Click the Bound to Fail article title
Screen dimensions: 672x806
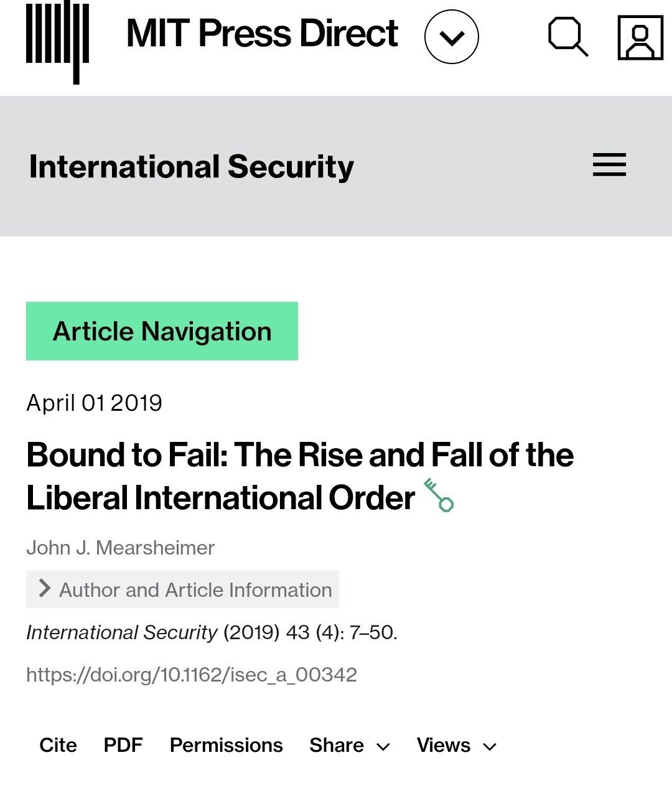point(300,476)
